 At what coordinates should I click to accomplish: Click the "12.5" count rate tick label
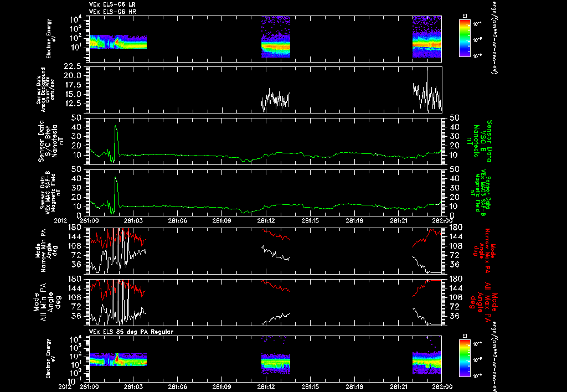coord(72,104)
